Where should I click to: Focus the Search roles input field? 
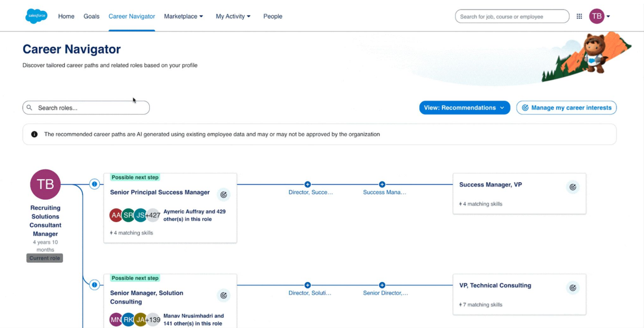[x=86, y=107]
